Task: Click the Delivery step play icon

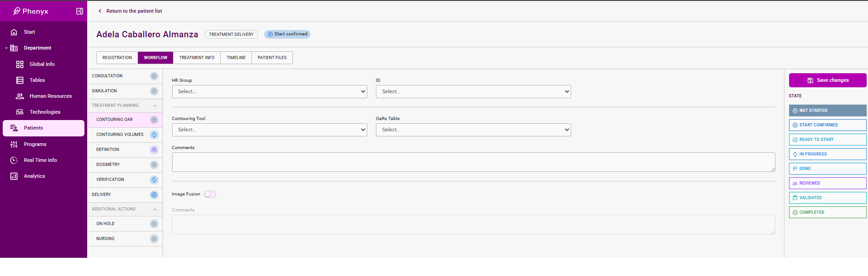Action: click(154, 195)
